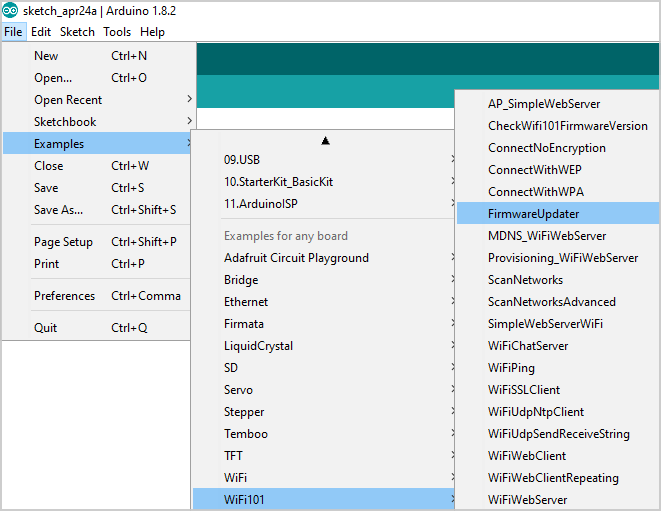Screen dimensions: 661x511
Task: Select the Examples menu entry
Action: point(98,143)
